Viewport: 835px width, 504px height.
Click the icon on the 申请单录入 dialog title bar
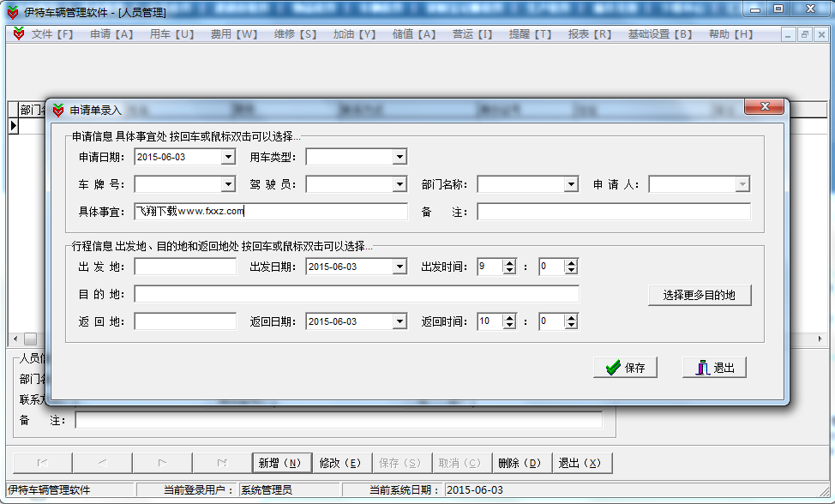click(x=59, y=108)
